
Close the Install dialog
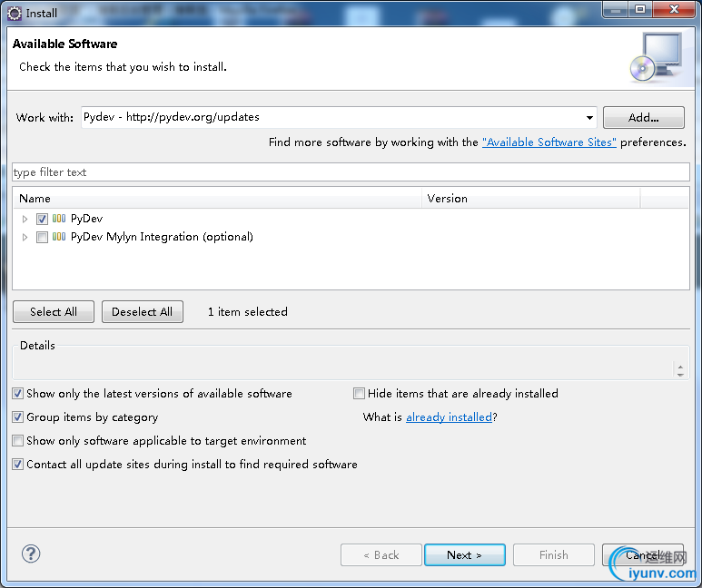(x=674, y=10)
